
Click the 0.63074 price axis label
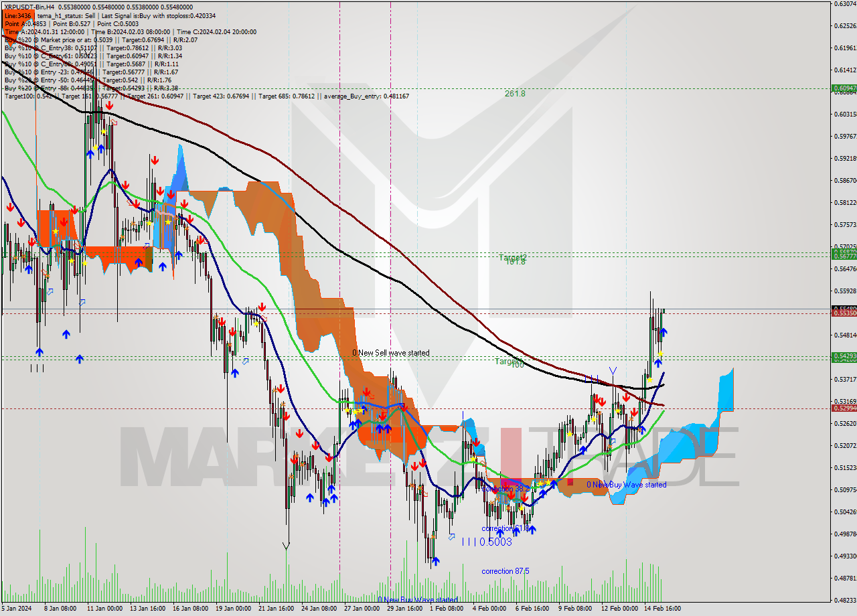pyautogui.click(x=845, y=4)
